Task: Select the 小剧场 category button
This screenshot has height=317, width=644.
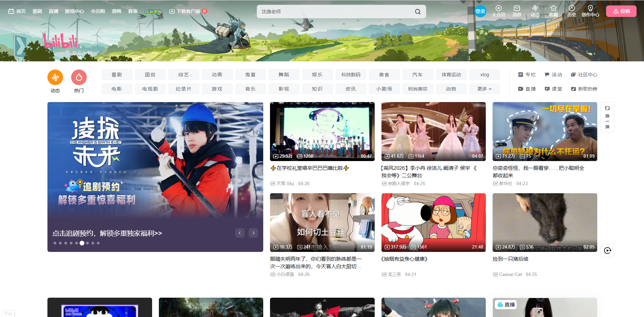Action: [x=384, y=89]
